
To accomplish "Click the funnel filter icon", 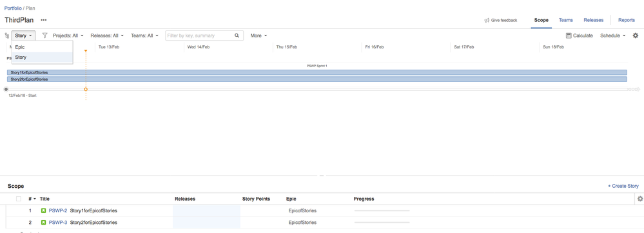I will (x=44, y=35).
